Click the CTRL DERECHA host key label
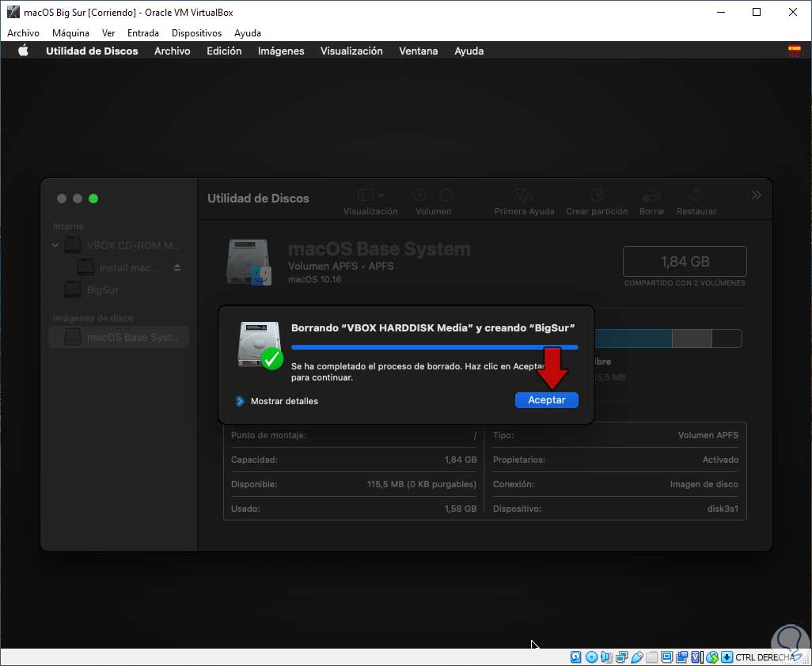The image size is (812, 666). (765, 657)
